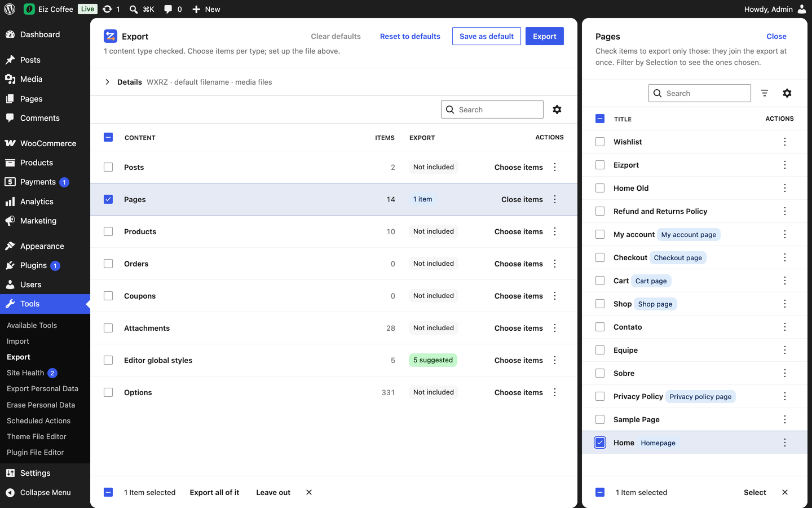
Task: Check the Wishlist page checkbox
Action: pos(600,142)
